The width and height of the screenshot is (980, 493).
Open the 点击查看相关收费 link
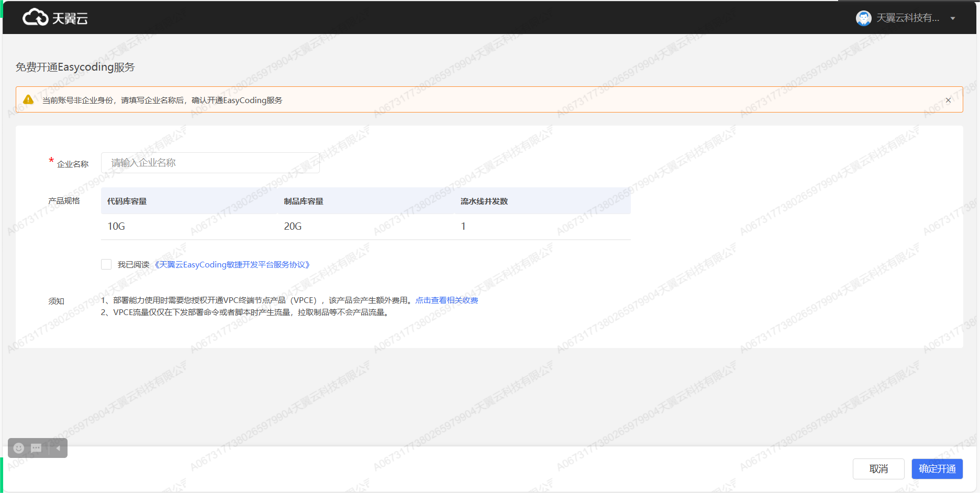447,300
